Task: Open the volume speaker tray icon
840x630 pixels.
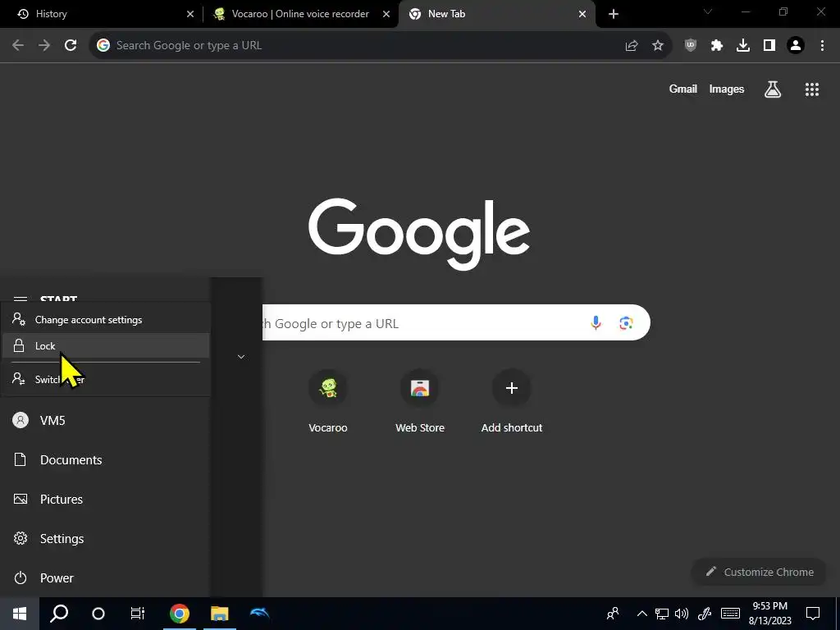Action: [682, 614]
